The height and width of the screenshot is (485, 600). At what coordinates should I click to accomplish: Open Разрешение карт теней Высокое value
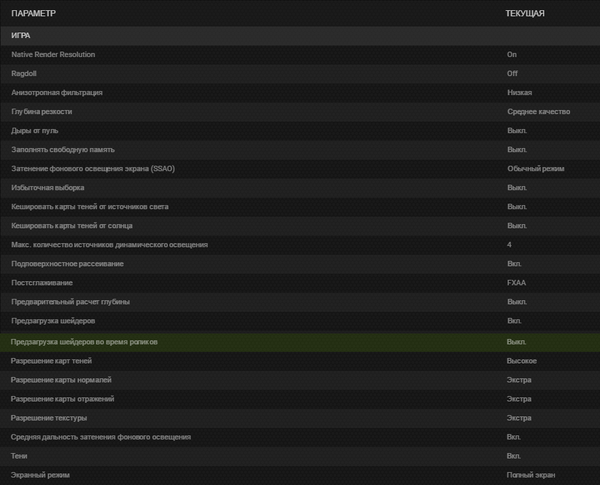tap(523, 360)
